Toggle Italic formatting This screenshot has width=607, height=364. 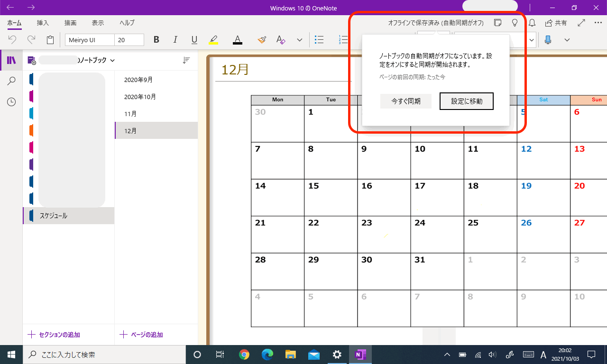click(175, 40)
